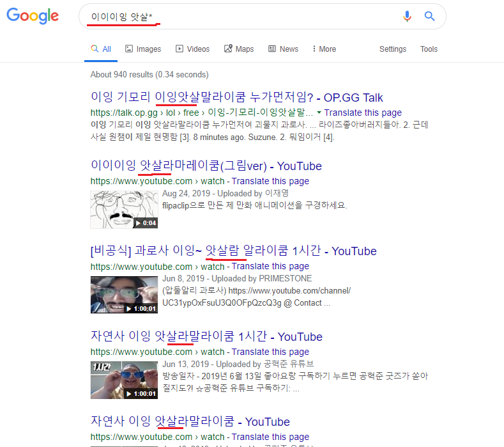Open search Settings
Screen dimensions: 504x447
pos(392,49)
